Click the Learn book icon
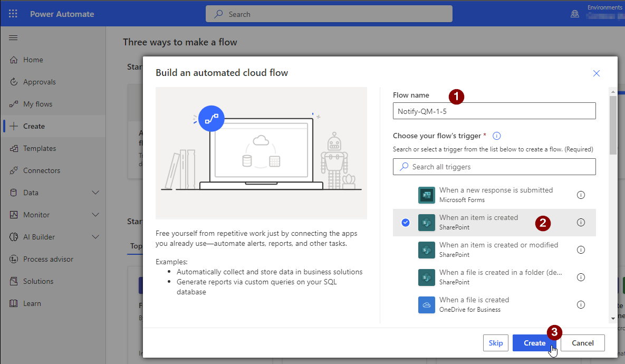 pos(14,303)
